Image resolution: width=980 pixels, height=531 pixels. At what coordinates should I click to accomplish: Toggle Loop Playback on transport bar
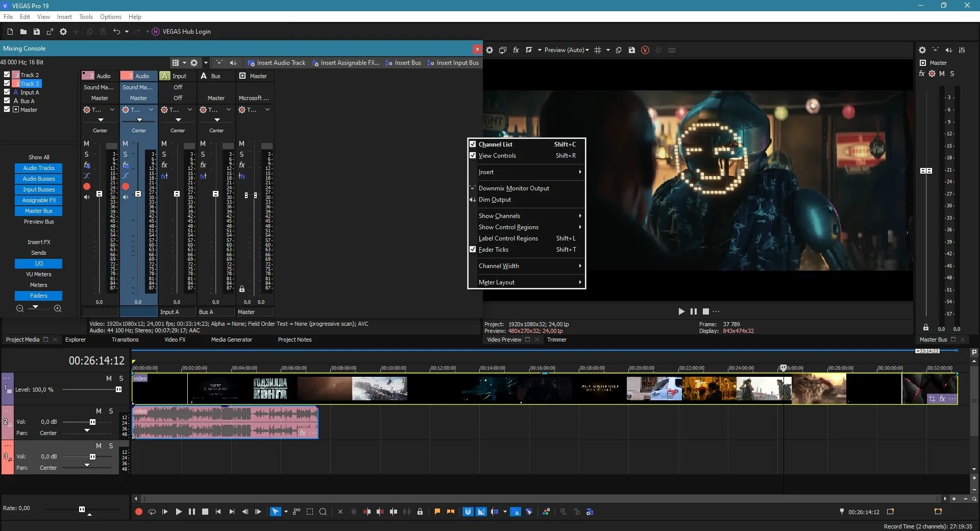[x=152, y=512]
